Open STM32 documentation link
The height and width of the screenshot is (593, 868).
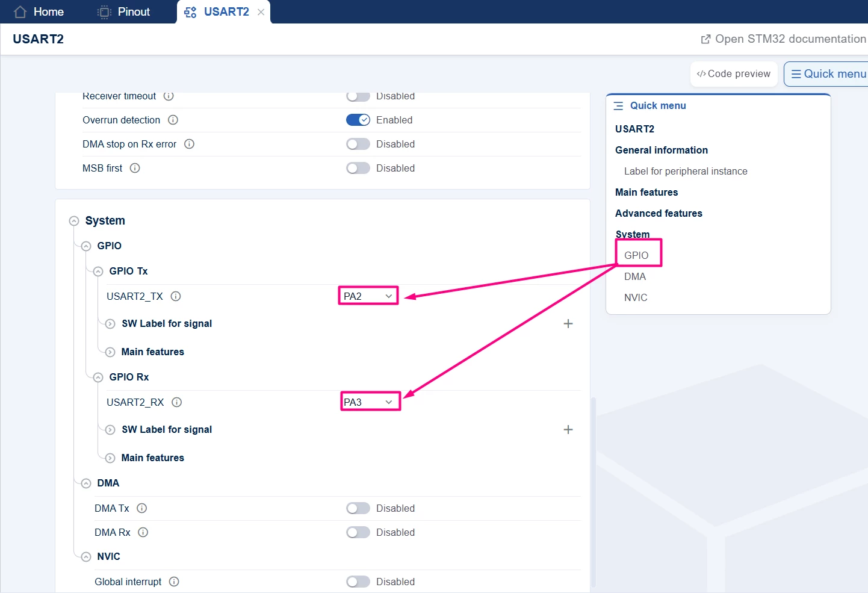tap(784, 39)
